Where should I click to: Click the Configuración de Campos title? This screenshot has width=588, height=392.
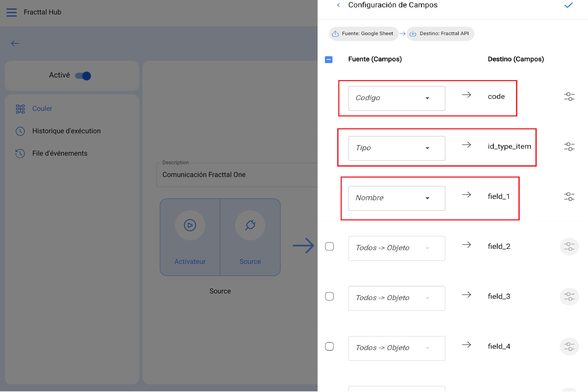[x=393, y=5]
